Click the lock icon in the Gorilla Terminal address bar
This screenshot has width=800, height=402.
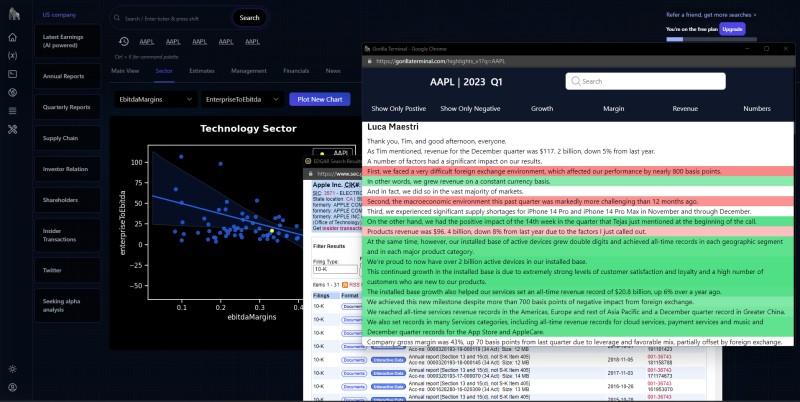(369, 61)
